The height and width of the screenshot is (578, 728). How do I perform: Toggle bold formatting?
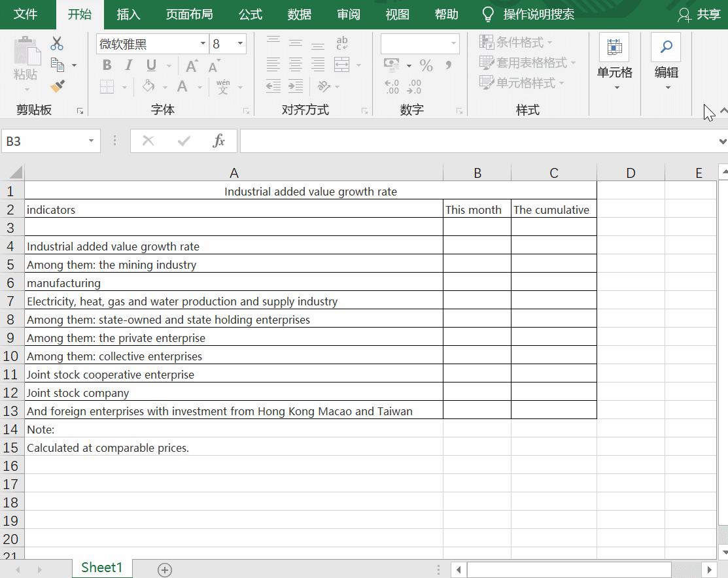(x=107, y=65)
